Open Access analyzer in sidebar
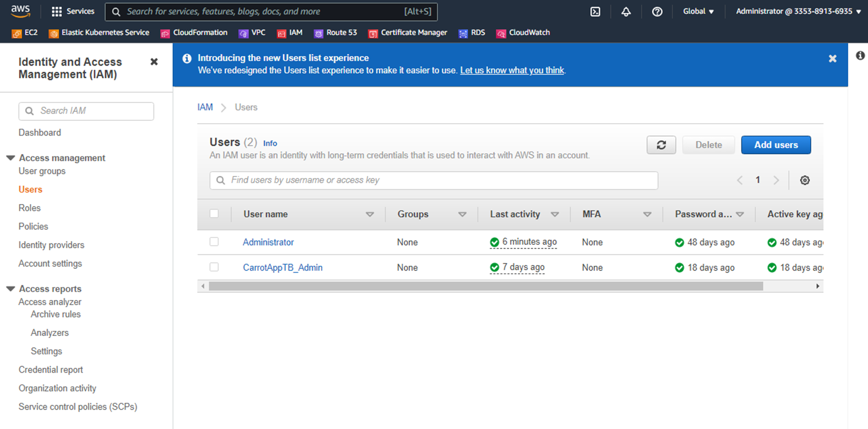The image size is (868, 429). tap(50, 302)
